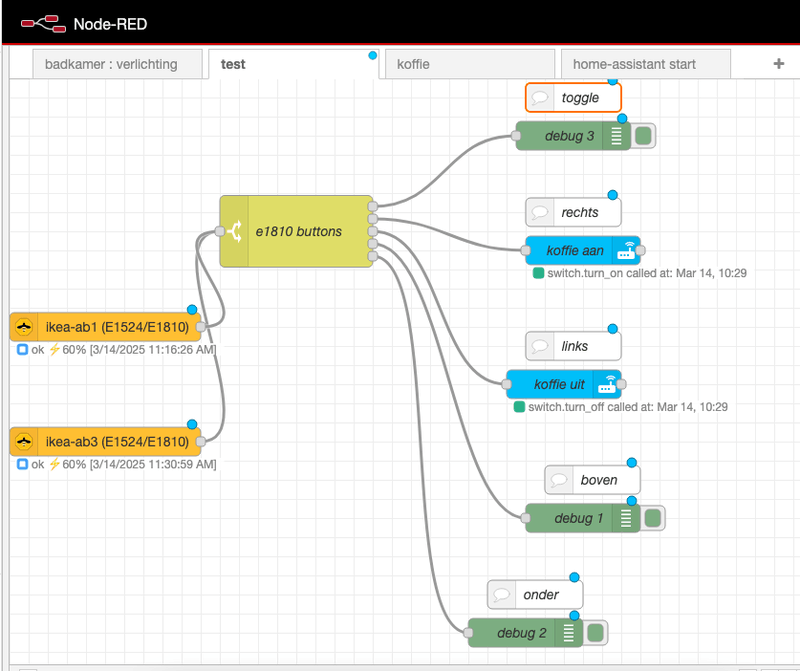Click debug 1 list icon
Image resolution: width=800 pixels, height=671 pixels.
pyautogui.click(x=626, y=518)
